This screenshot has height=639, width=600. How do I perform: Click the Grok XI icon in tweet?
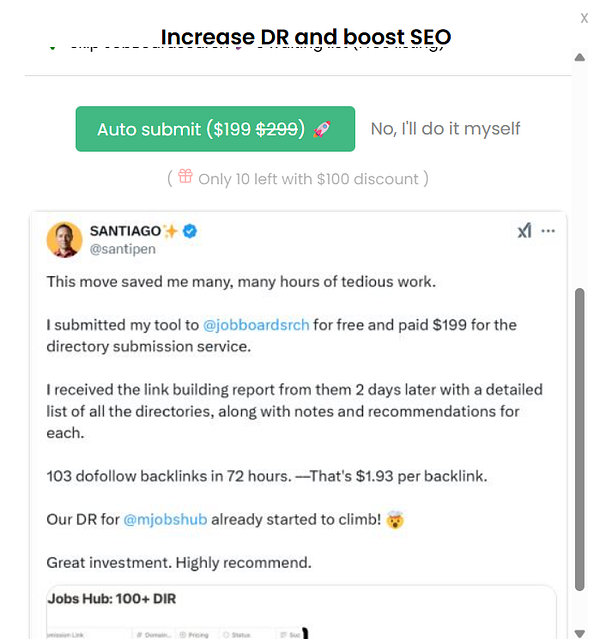click(524, 231)
